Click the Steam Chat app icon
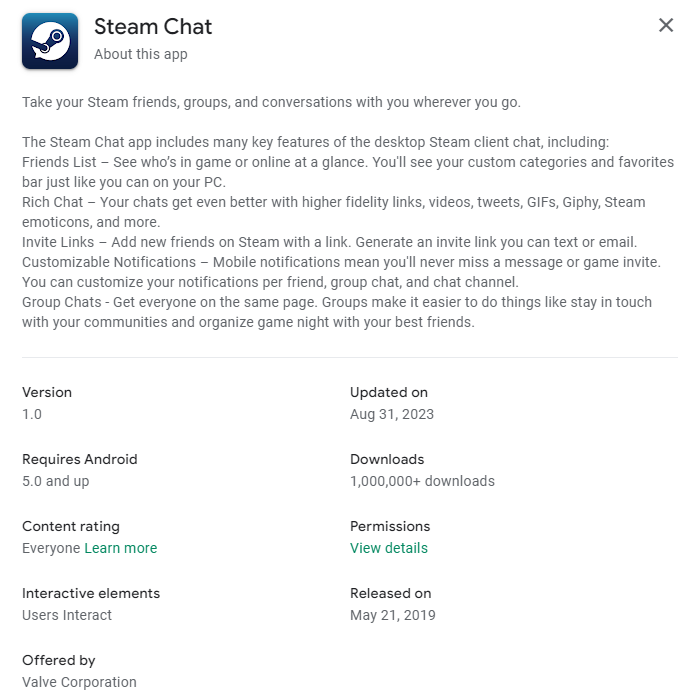700x700 pixels. click(x=50, y=41)
